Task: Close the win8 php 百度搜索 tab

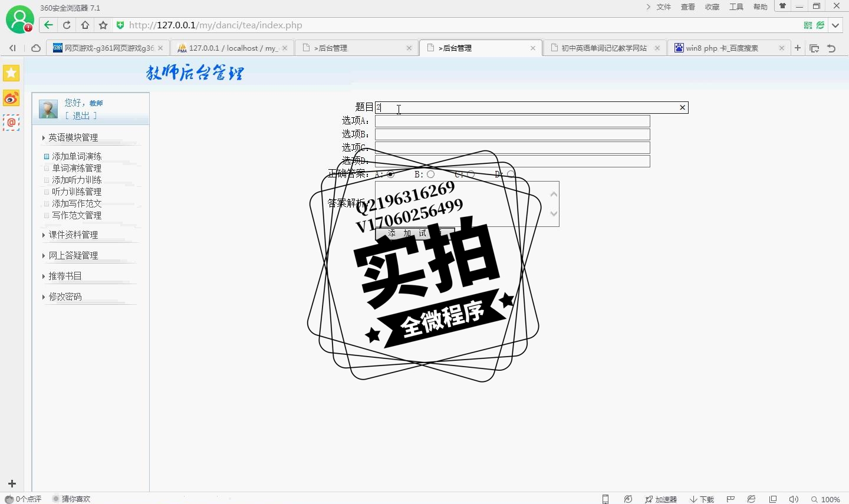Action: (x=782, y=48)
